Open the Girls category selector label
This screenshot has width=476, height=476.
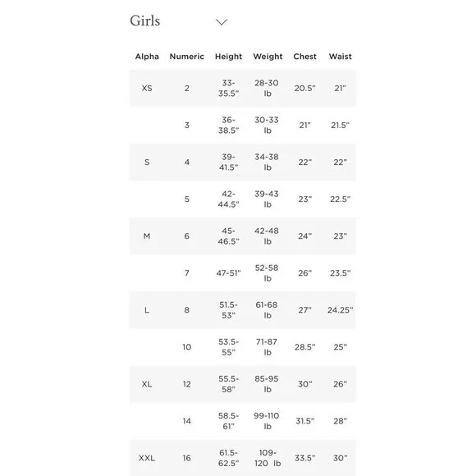144,21
